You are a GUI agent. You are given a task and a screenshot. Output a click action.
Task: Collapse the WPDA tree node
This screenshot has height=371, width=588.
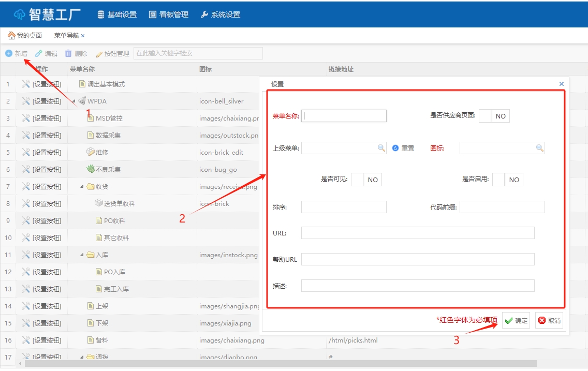coord(73,101)
